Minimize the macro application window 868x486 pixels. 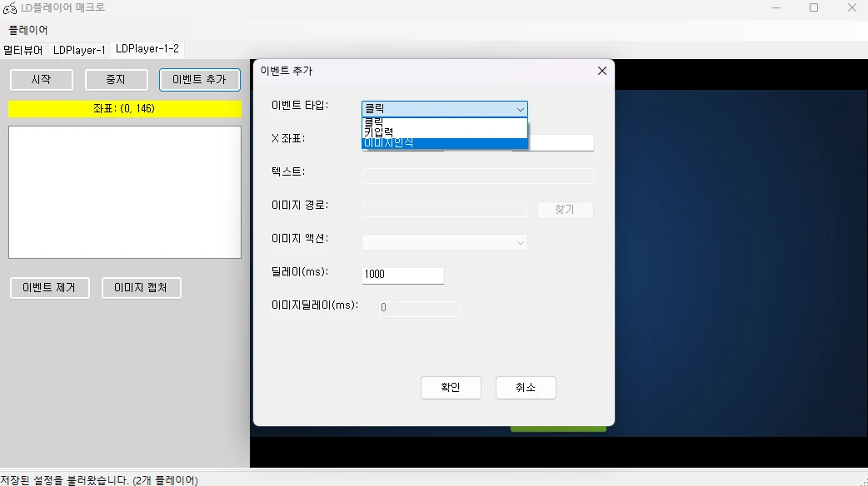776,8
